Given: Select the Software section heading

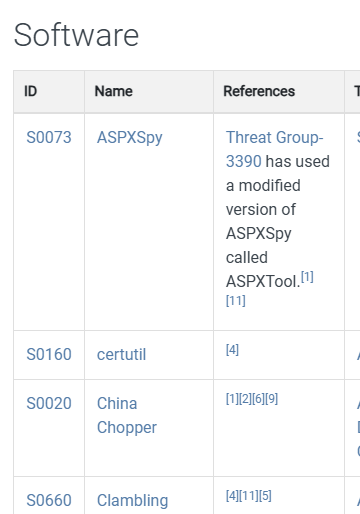Looking at the screenshot, I should click(x=76, y=35).
